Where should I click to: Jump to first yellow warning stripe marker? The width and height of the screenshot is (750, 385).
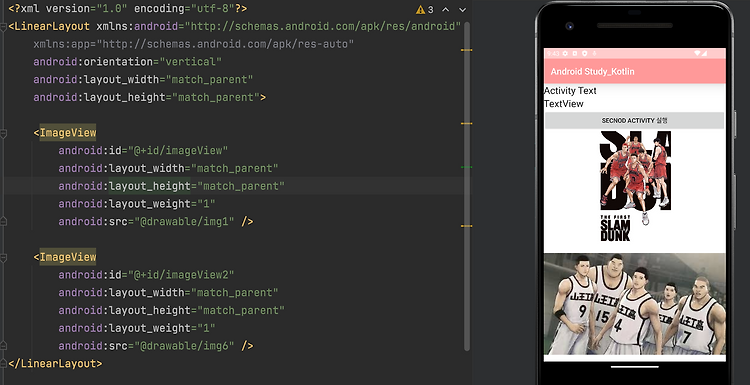click(x=466, y=50)
